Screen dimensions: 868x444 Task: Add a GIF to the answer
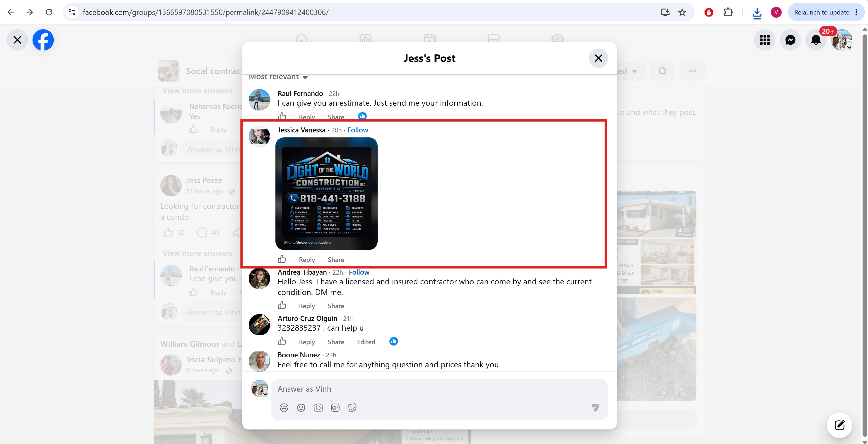coord(335,408)
